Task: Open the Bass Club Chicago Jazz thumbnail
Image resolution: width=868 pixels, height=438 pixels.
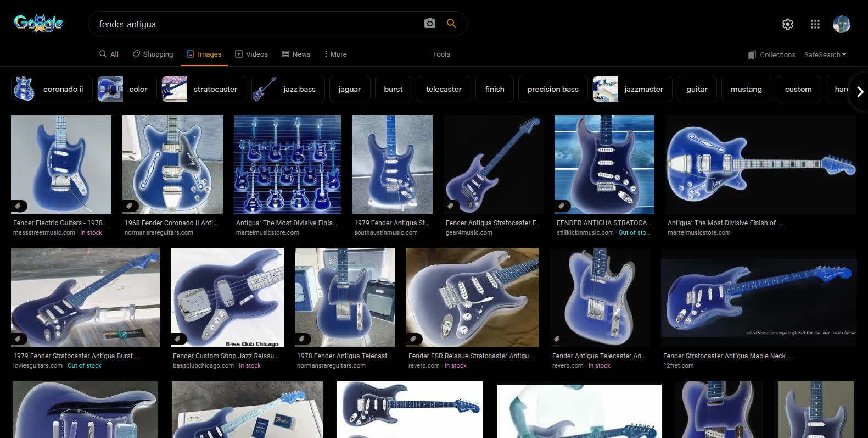Action: [x=227, y=297]
